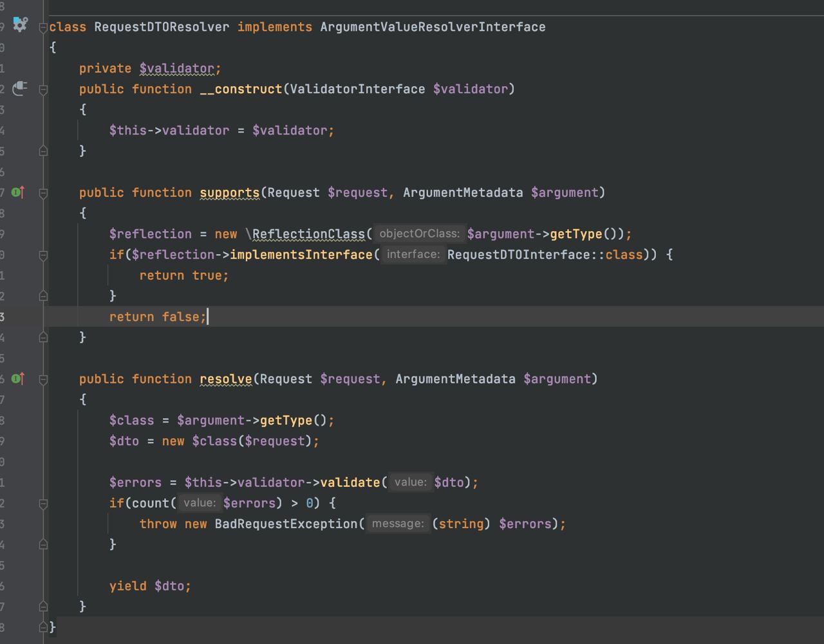Click fold end marker closing resolve function

coord(43,606)
